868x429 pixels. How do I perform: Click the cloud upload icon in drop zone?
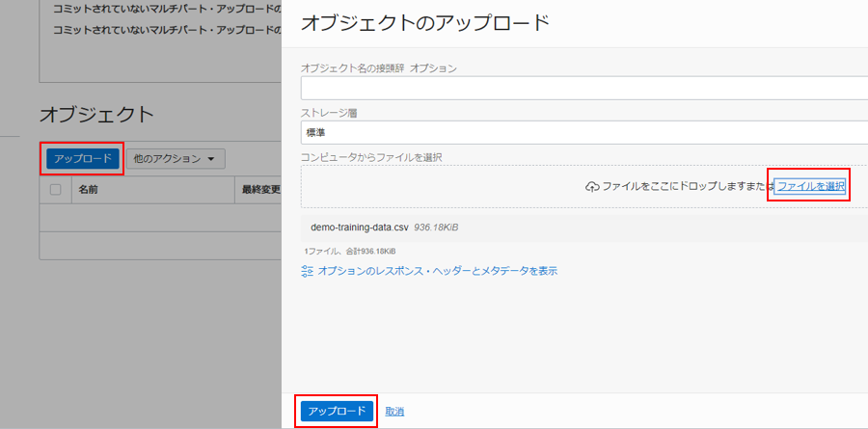pyautogui.click(x=592, y=186)
